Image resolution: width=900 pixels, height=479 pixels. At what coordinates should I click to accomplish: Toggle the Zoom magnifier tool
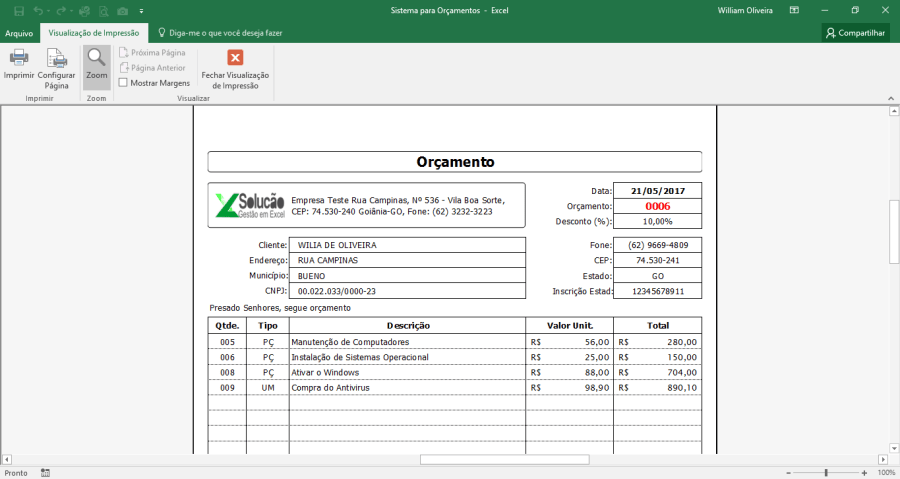pos(96,67)
